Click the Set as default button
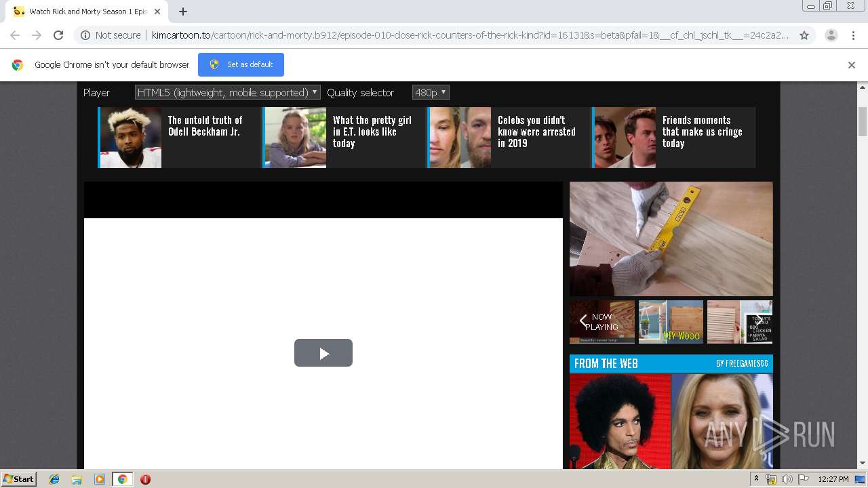Image resolution: width=868 pixels, height=488 pixels. click(241, 64)
